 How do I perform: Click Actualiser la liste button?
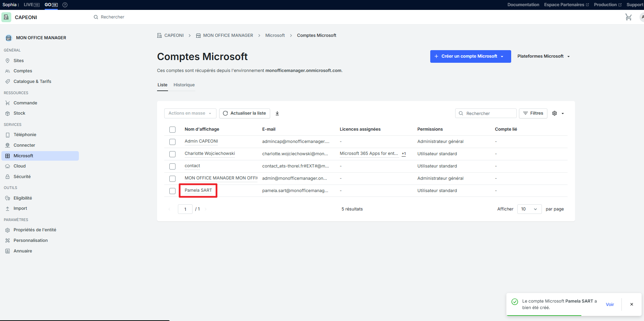244,113
